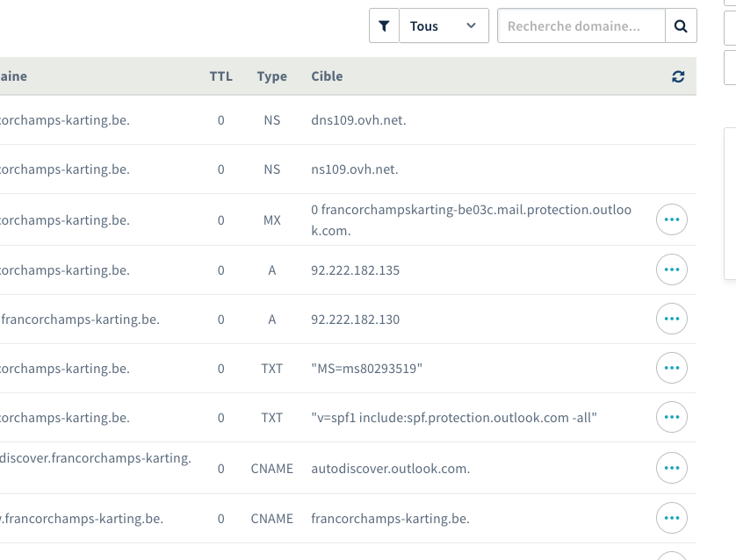Open the "Tous" filter dropdown
The image size is (736, 560).
click(x=444, y=26)
